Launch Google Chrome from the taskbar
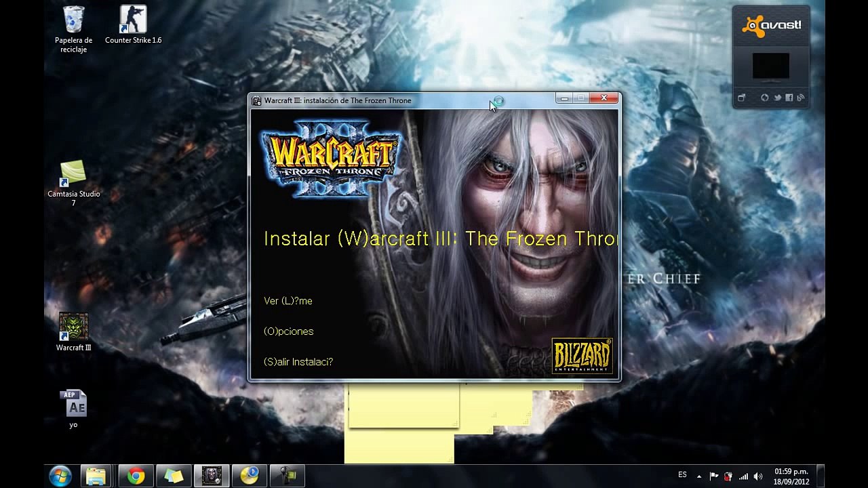The height and width of the screenshot is (488, 868). (136, 476)
